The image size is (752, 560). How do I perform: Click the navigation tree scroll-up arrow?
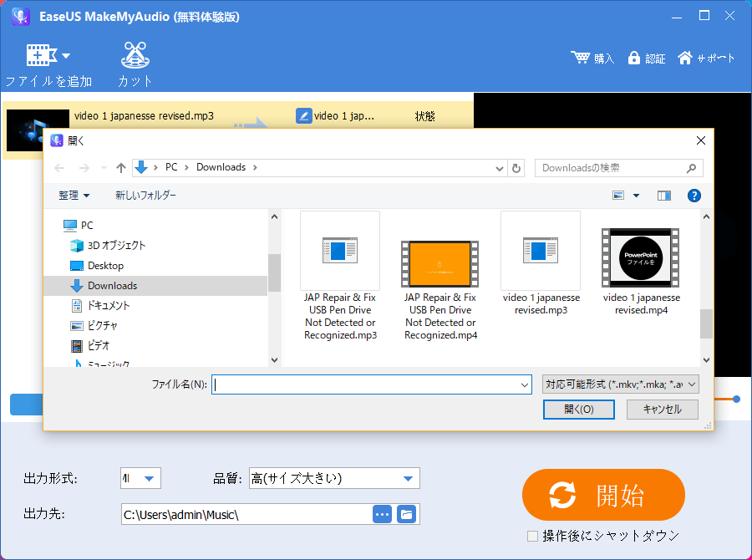click(274, 217)
